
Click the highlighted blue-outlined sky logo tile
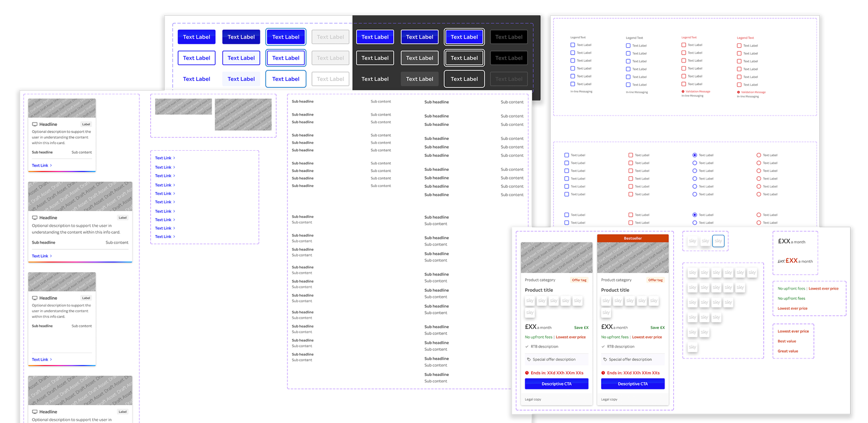click(718, 241)
